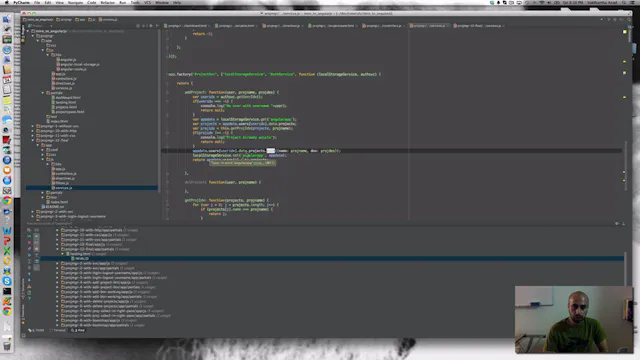The width and height of the screenshot is (640, 360).
Task: Expand projmgr-4-with-add-project-btn/app/js usages node
Action: (57, 282)
